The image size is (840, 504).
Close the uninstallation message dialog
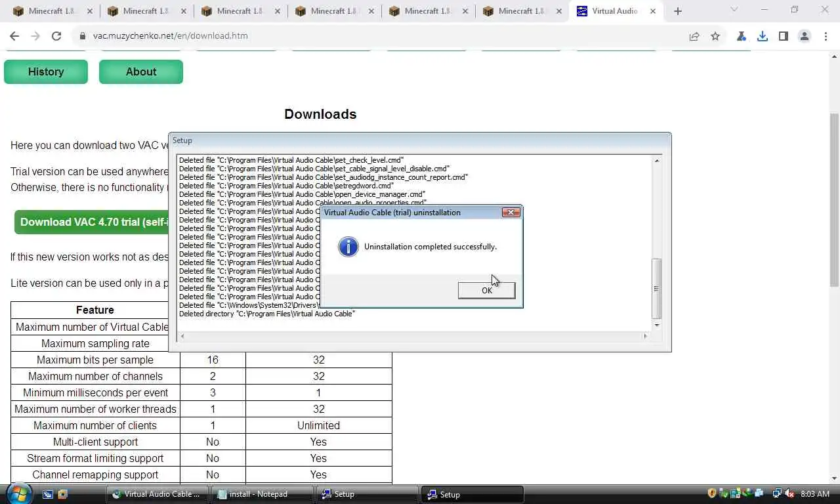[511, 212]
